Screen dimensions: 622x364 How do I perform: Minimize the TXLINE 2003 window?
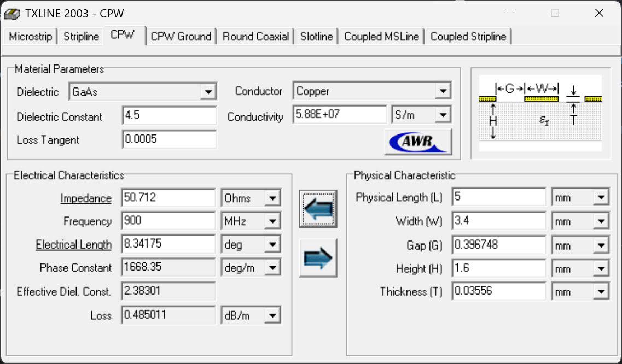click(510, 13)
